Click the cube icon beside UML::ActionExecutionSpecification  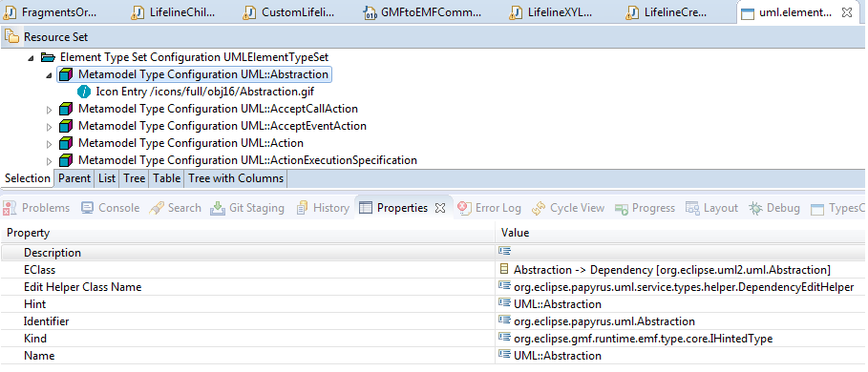coord(66,160)
